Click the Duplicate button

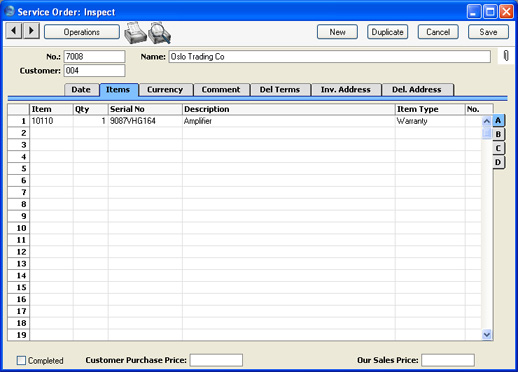[x=387, y=32]
